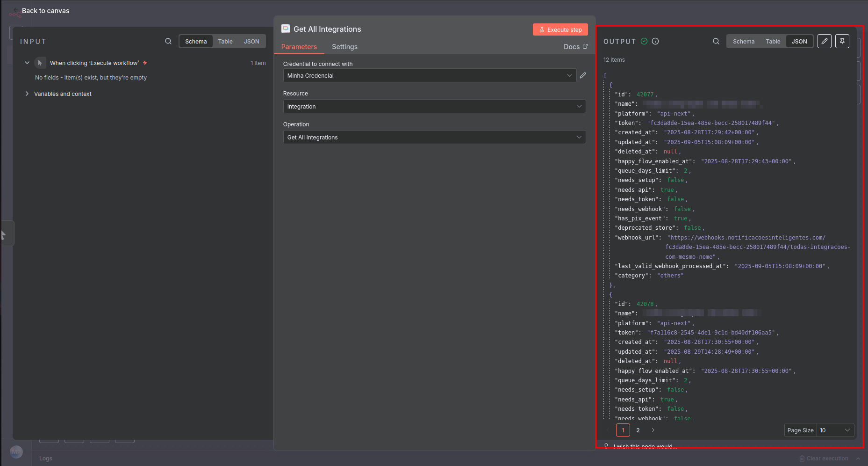The image size is (868, 466).
Task: Click the webhook_url value in output
Action: click(758, 247)
